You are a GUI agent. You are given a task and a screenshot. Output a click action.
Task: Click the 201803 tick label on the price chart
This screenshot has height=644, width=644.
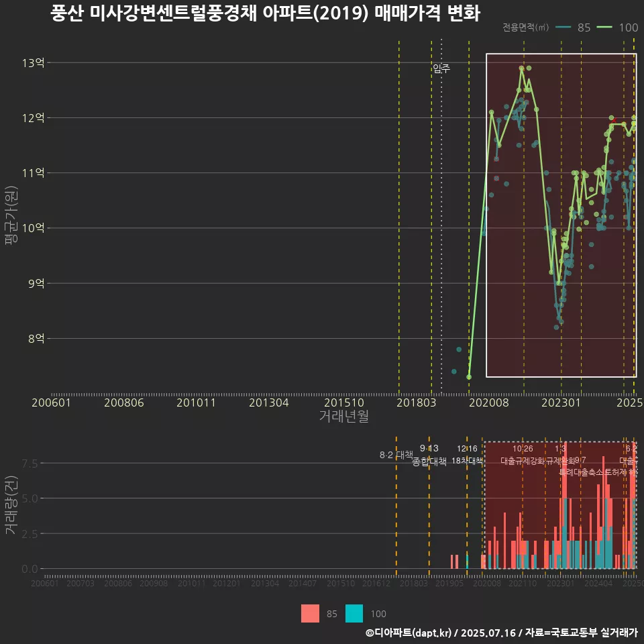click(x=417, y=402)
